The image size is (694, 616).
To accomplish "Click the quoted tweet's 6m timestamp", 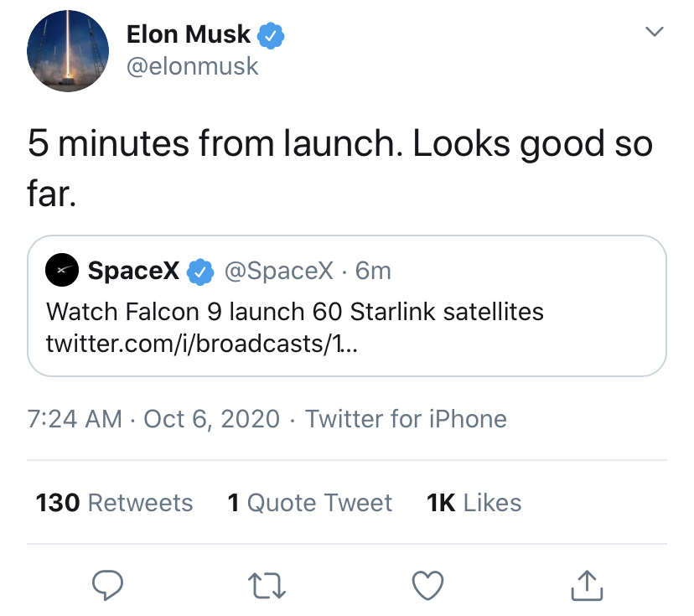I will (x=374, y=271).
